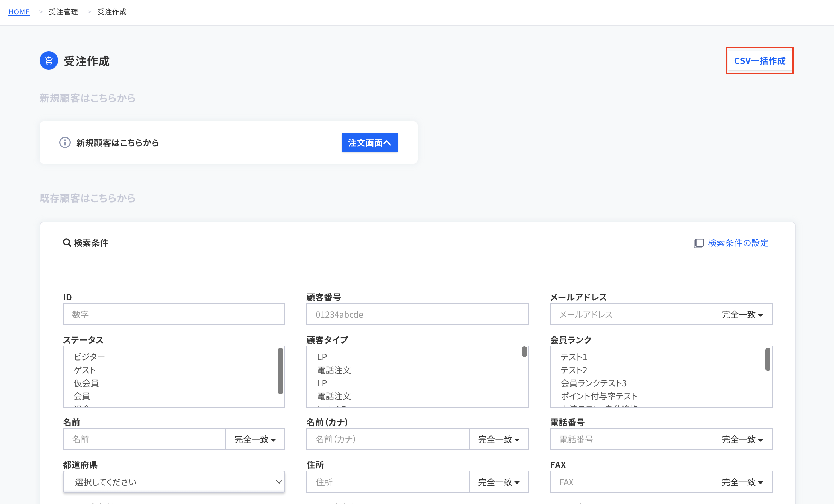Click the ステータス list scrollbar
The image size is (834, 504).
(x=280, y=371)
